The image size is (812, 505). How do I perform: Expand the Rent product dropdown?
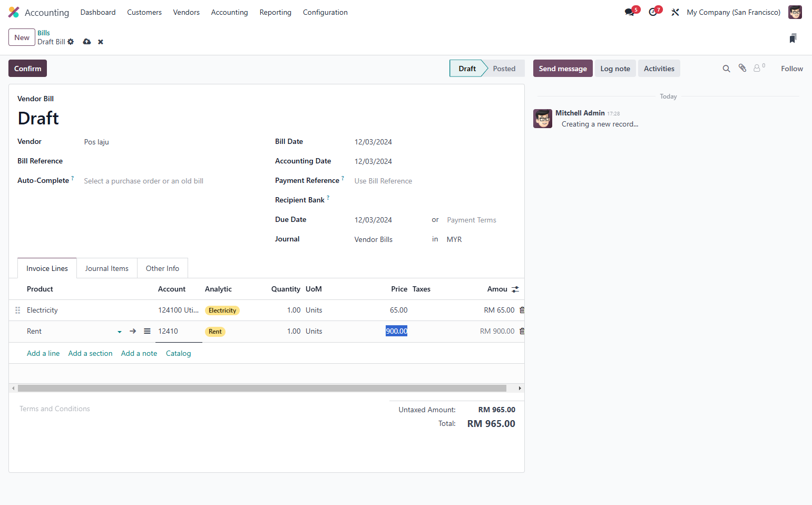coord(120,332)
